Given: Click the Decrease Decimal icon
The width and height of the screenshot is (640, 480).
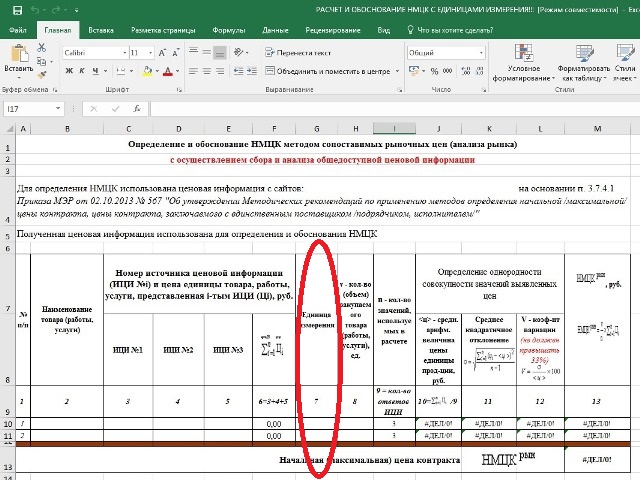Looking at the screenshot, I should [479, 71].
